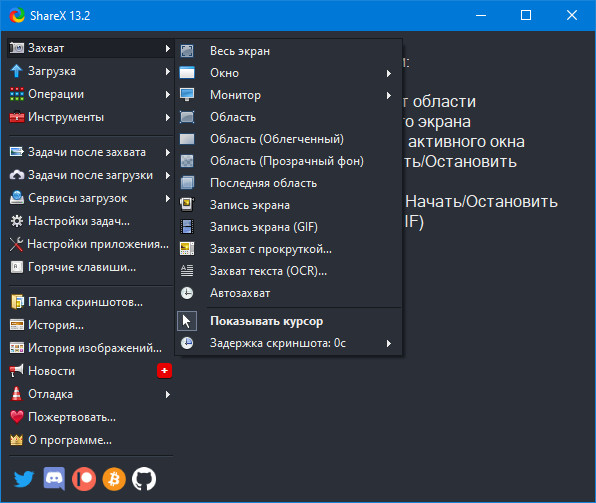Open О программе... about dialog
Image resolution: width=596 pixels, height=503 pixels.
pyautogui.click(x=90, y=440)
